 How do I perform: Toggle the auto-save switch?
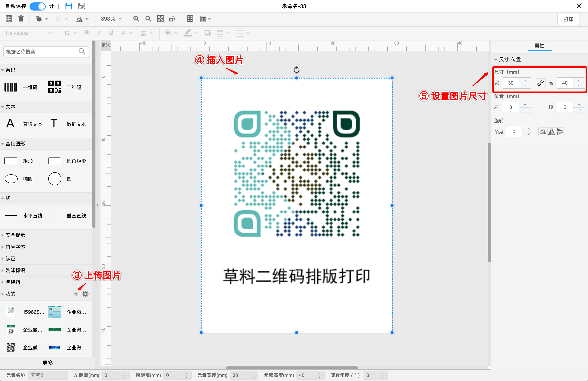38,6
